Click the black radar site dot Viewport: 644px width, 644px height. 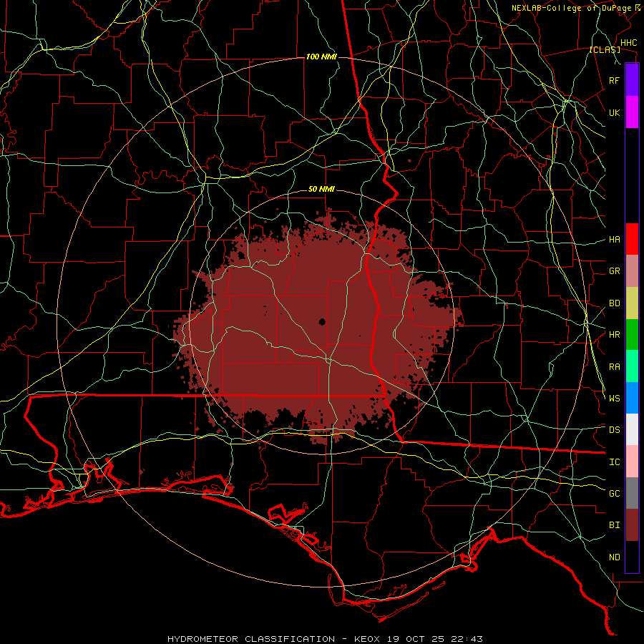pyautogui.click(x=322, y=321)
